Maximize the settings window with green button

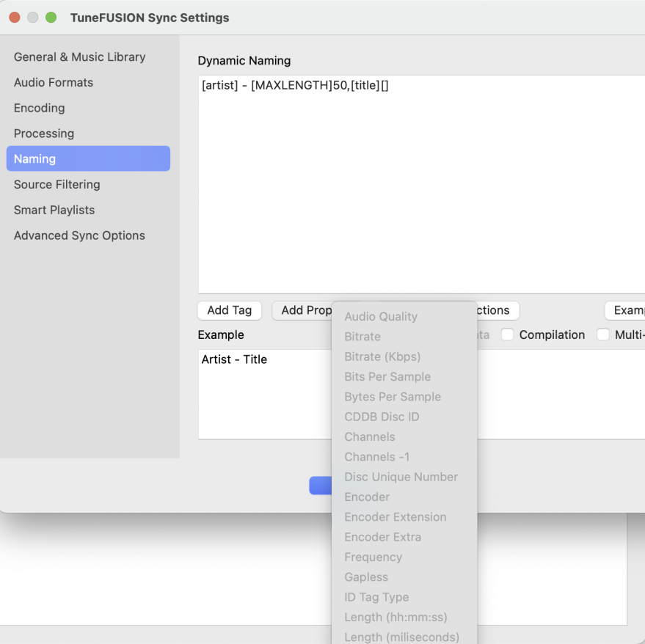[x=51, y=18]
